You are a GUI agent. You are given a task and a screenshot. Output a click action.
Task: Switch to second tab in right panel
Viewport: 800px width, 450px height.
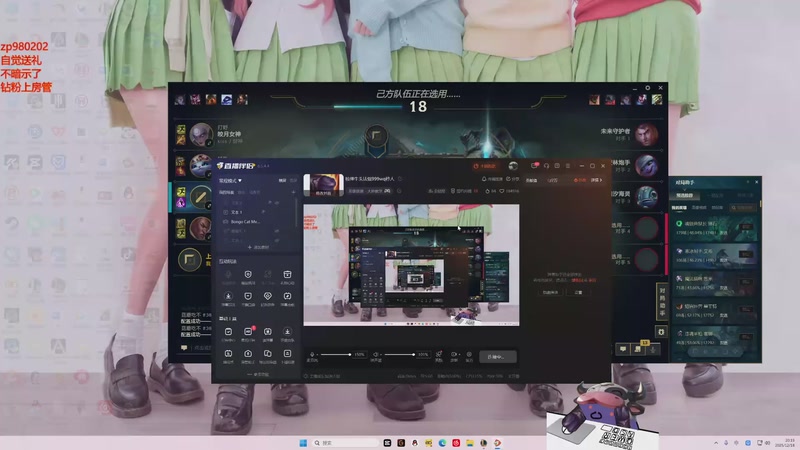click(553, 180)
